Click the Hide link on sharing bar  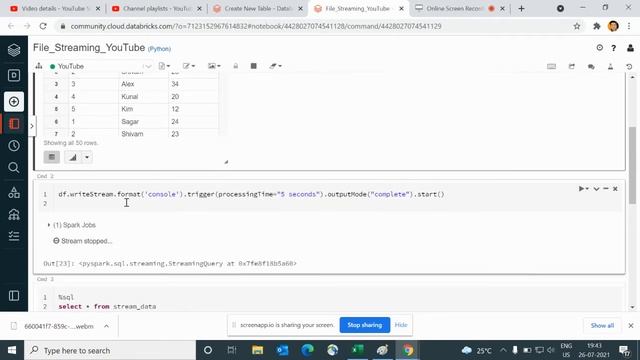pos(401,325)
